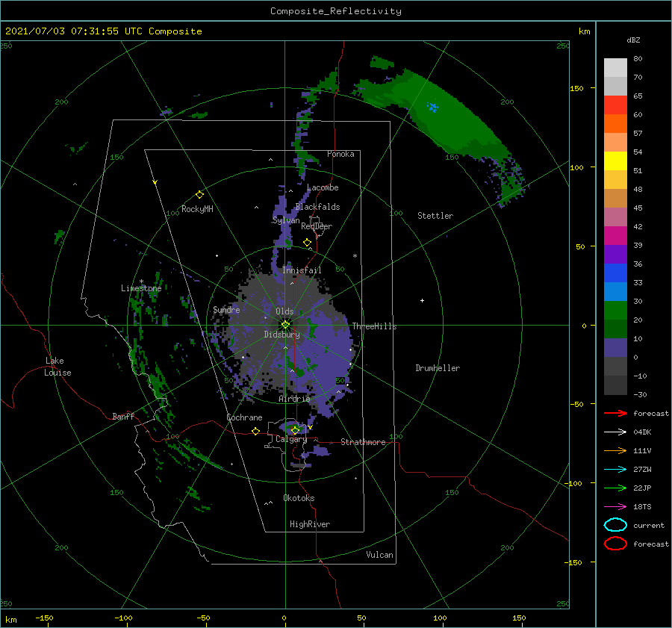
Task: Click the Sundre city label
Action: [x=226, y=309]
